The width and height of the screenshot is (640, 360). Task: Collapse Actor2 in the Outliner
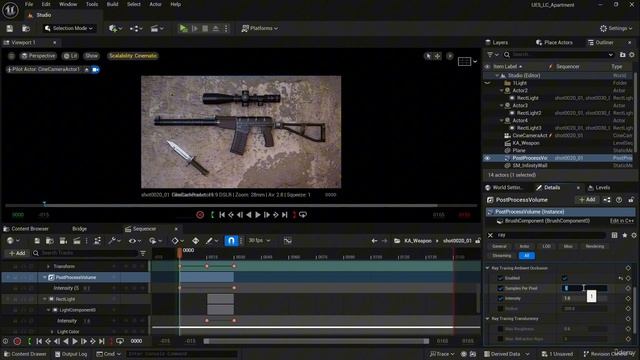point(502,91)
